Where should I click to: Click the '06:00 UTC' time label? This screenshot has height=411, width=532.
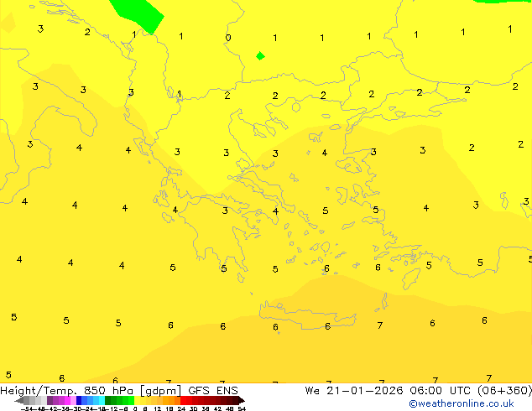440,390
